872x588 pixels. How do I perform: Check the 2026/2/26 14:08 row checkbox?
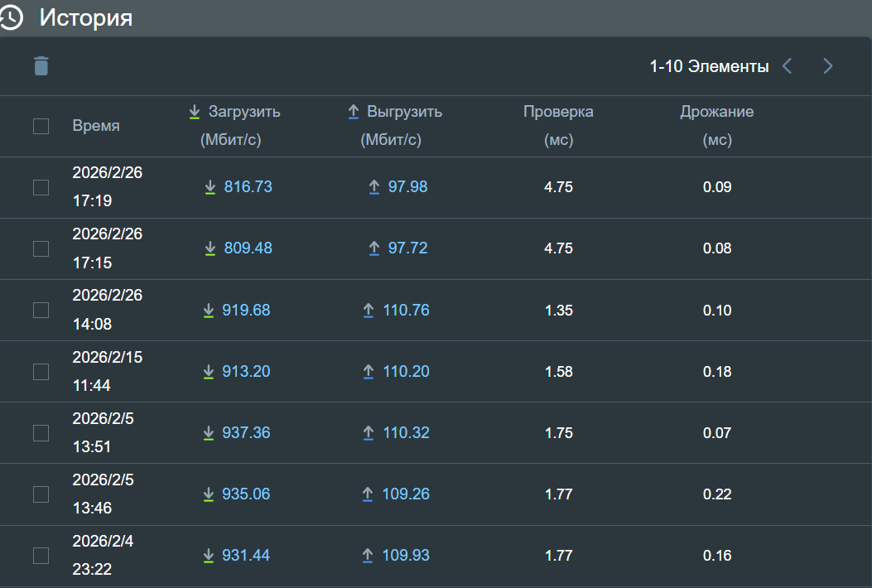41,310
